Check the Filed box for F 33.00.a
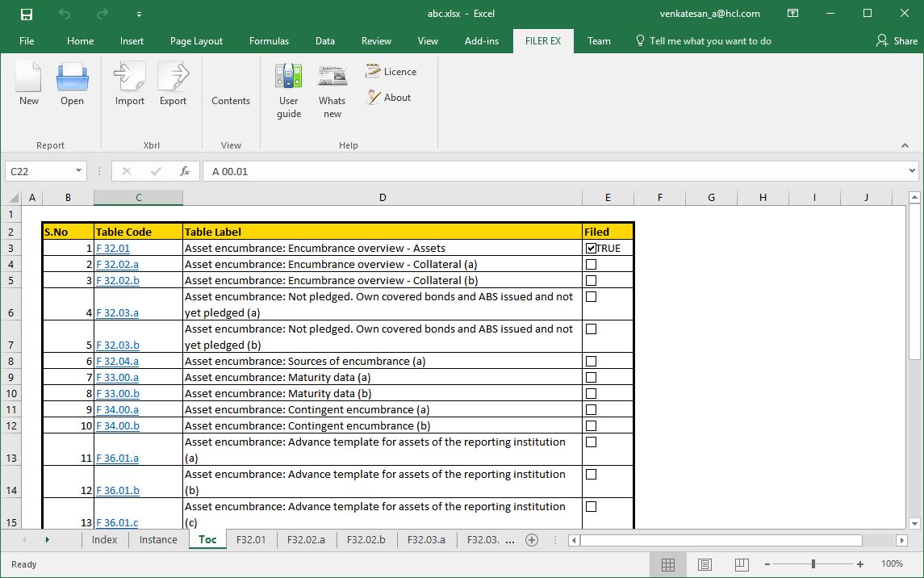924x578 pixels. pos(591,378)
